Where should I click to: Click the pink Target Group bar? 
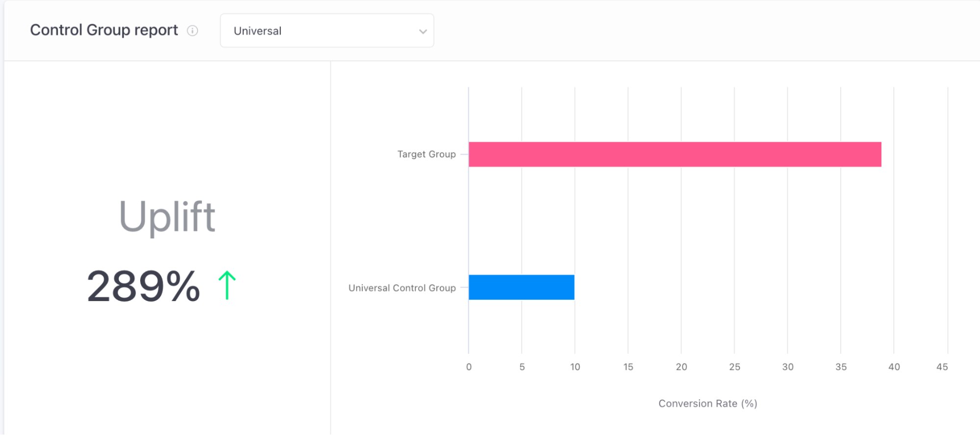click(x=675, y=154)
